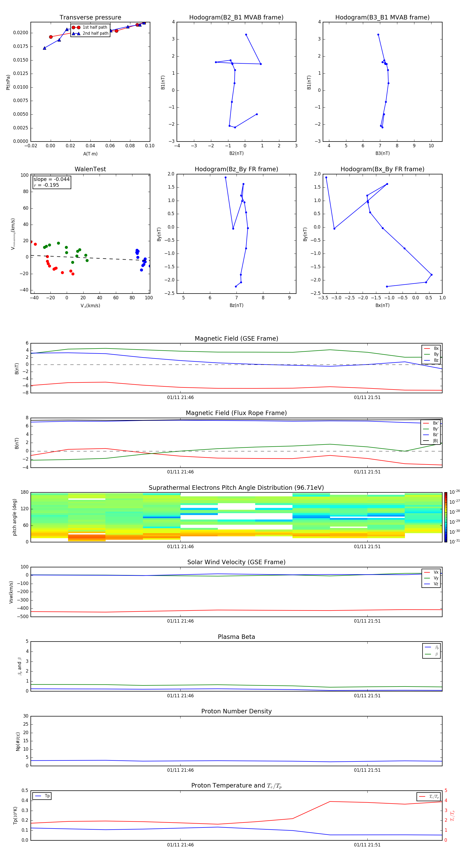Click the 'Plasma Beta' plot title
The width and height of the screenshot is (473, 868).
(236, 637)
